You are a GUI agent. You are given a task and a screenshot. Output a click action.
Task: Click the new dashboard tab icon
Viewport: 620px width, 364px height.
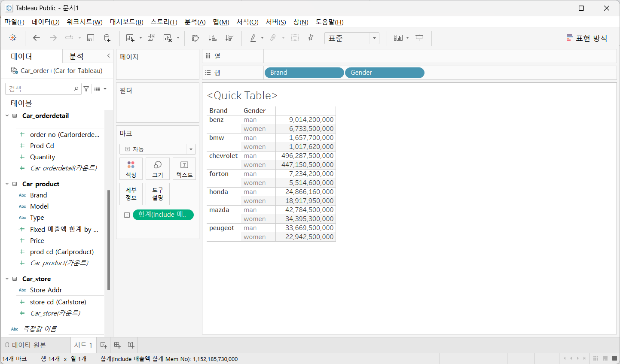[117, 345]
